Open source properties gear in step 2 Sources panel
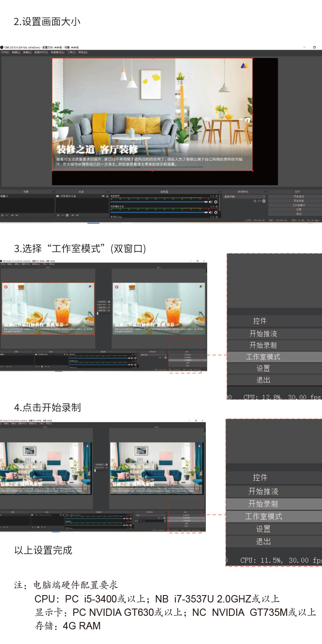Viewport: 322px width, 644px height. click(67, 215)
